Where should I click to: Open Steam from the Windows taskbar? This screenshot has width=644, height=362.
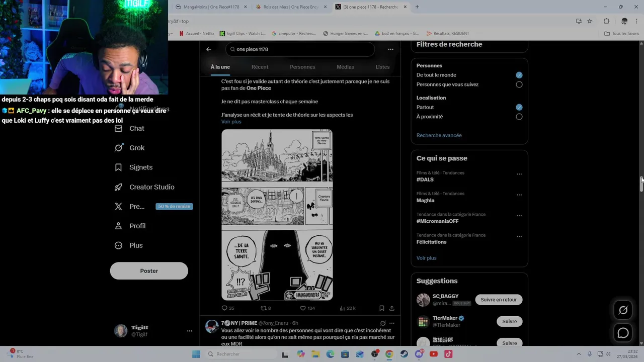(x=404, y=354)
